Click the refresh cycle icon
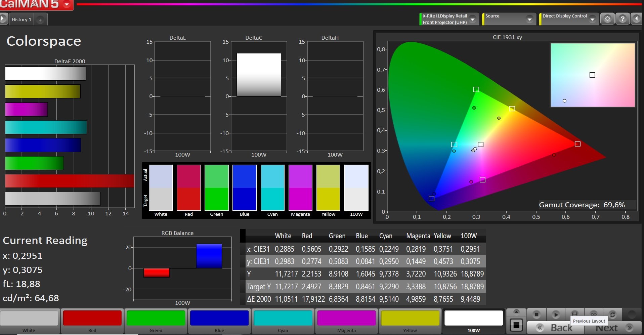This screenshot has height=335, width=644. [x=612, y=315]
